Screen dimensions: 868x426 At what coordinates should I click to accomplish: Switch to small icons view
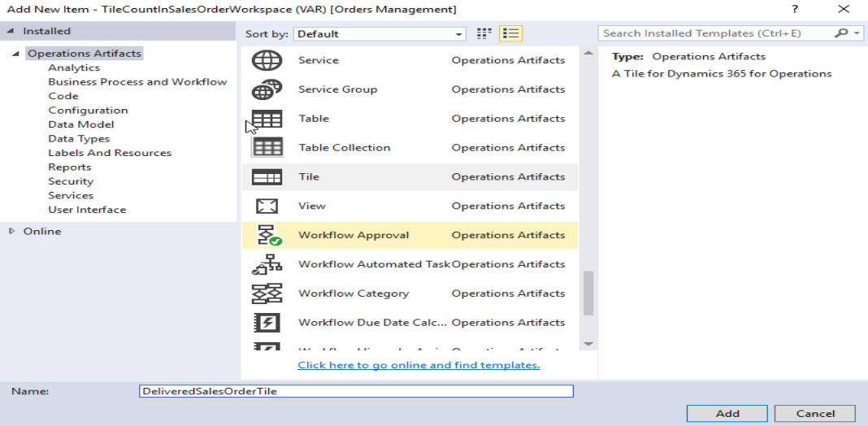click(484, 34)
